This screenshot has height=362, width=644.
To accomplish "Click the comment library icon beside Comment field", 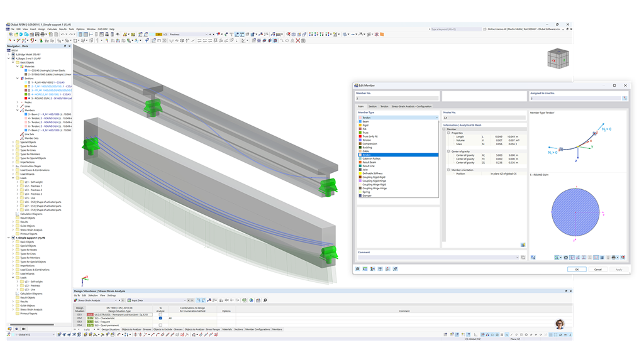I will (x=523, y=257).
